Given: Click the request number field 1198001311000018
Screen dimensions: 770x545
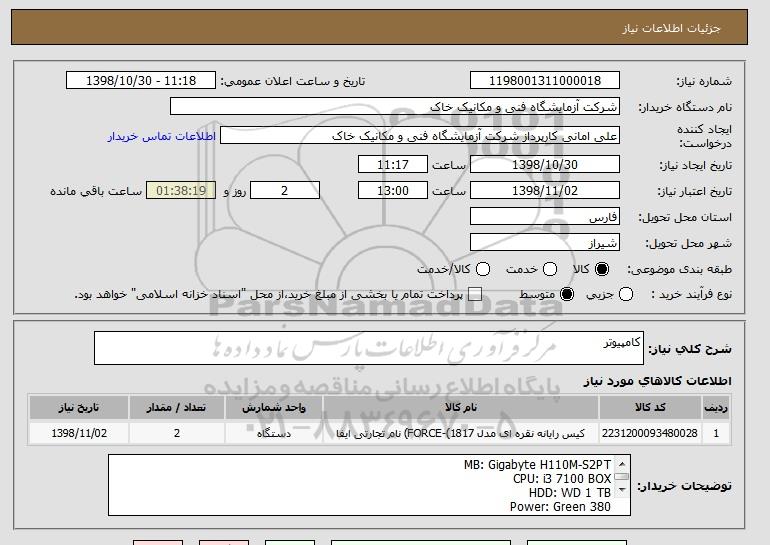Looking at the screenshot, I should 545,81.
